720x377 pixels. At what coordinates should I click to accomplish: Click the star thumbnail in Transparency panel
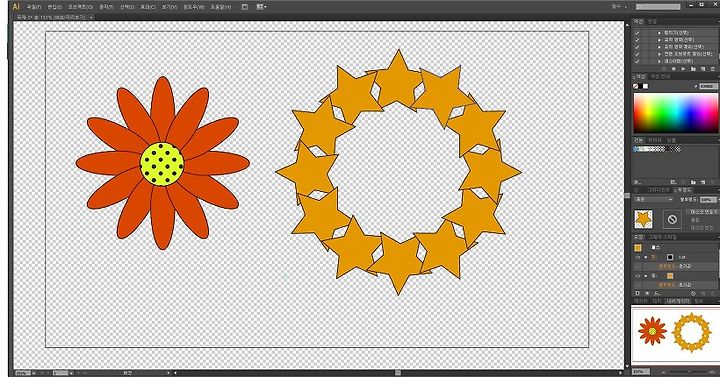[643, 219]
